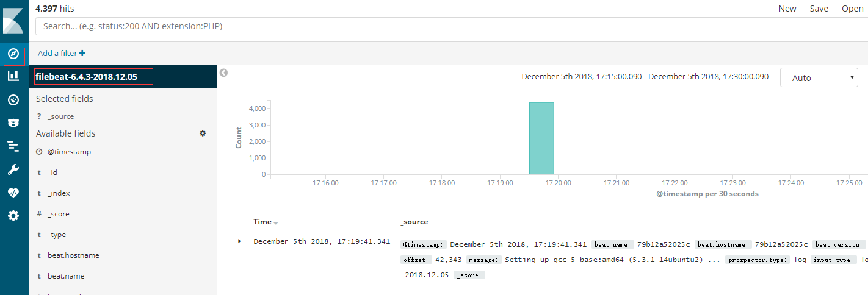Select the @timestamp available field
Image resolution: width=868 pixels, height=295 pixels.
69,152
